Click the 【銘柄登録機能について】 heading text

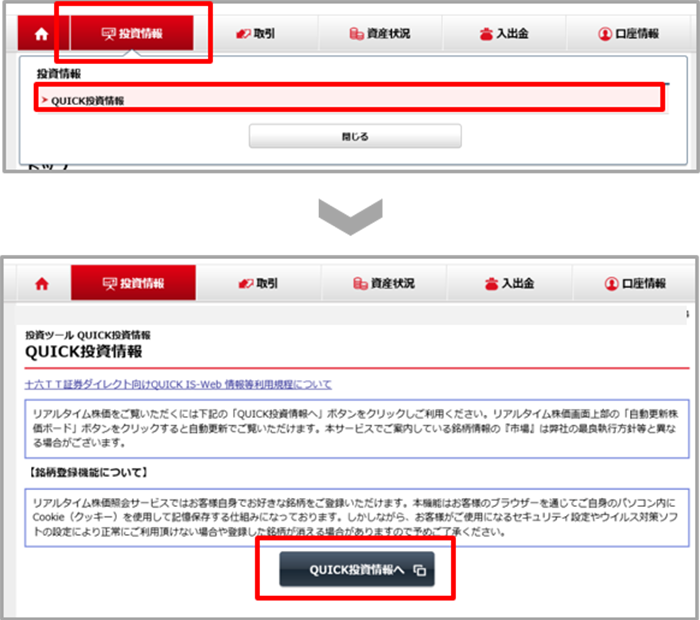click(x=88, y=472)
